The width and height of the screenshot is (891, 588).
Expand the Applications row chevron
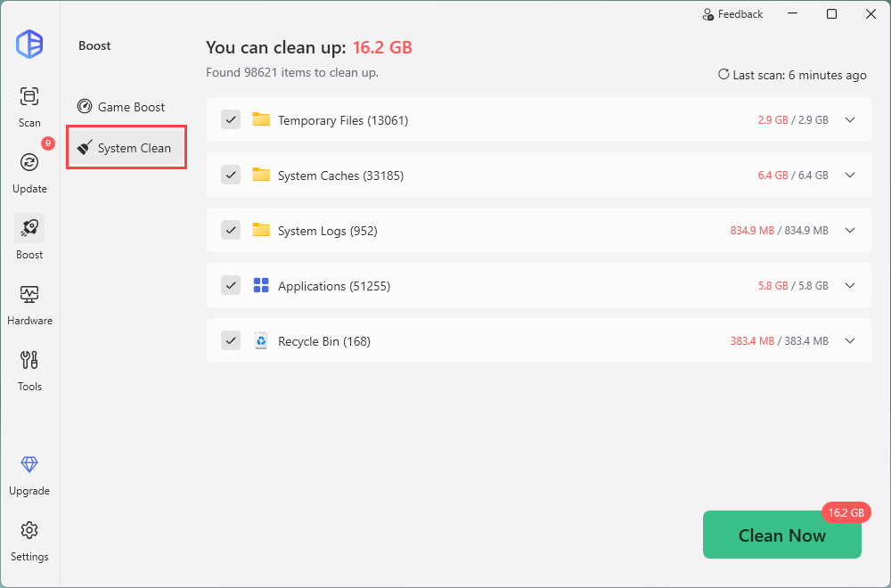(849, 286)
